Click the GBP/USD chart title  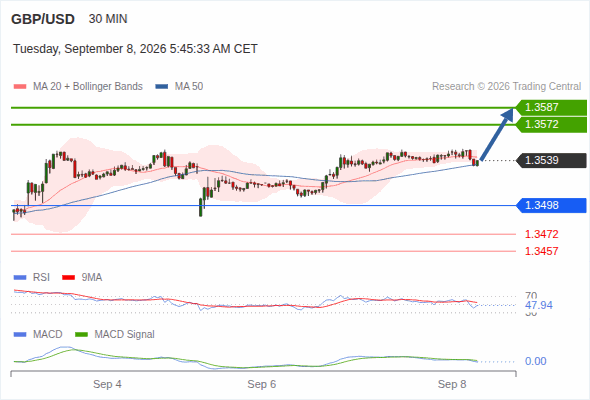pyautogui.click(x=43, y=19)
